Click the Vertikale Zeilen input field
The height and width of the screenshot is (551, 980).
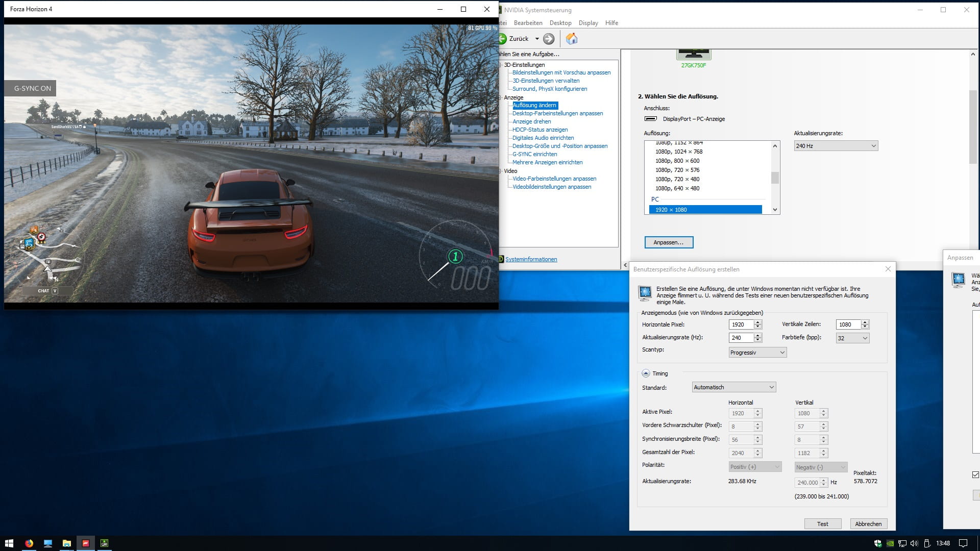[848, 324]
